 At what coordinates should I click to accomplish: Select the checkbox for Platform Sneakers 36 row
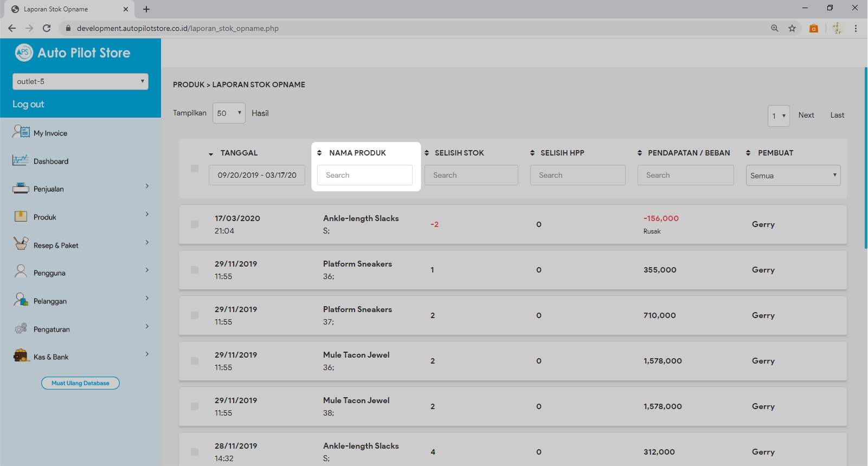click(x=195, y=270)
